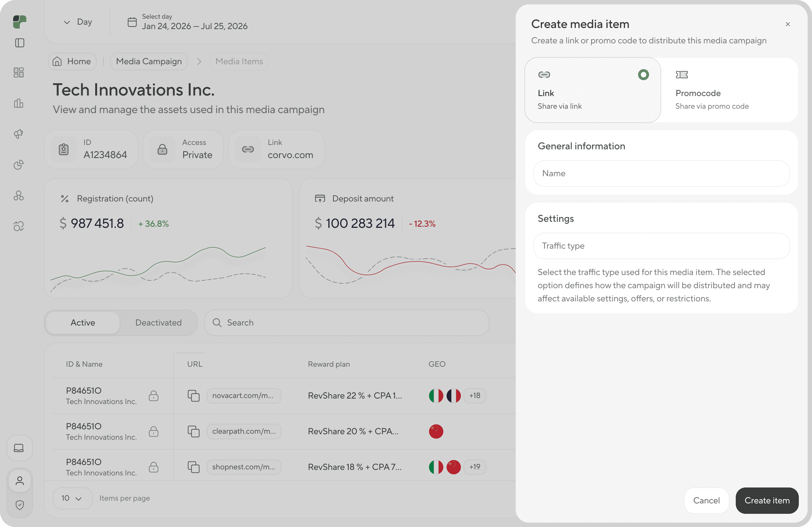Open the shield security sidebar icon

20,505
